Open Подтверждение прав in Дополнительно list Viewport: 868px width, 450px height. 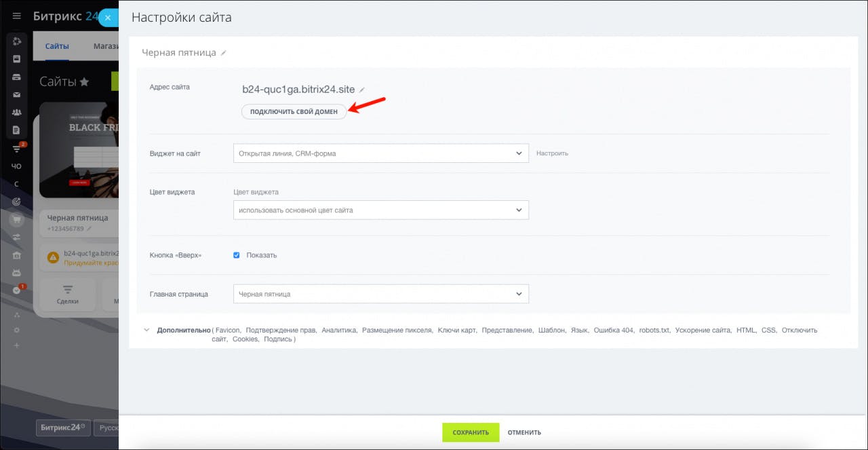tap(281, 331)
